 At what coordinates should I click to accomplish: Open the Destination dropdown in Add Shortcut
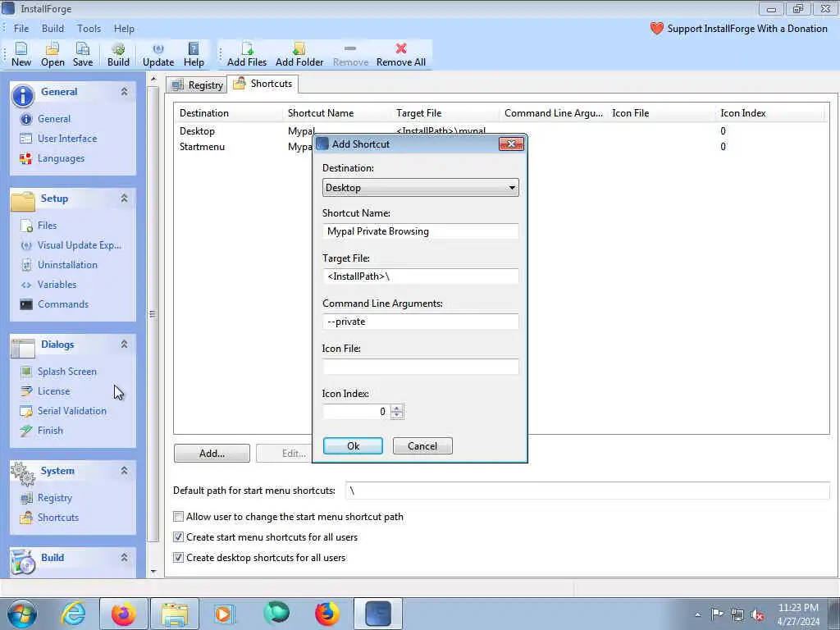[x=421, y=188]
